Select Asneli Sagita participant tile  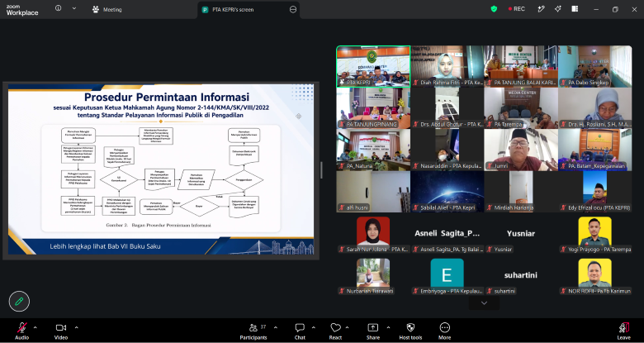(x=447, y=234)
